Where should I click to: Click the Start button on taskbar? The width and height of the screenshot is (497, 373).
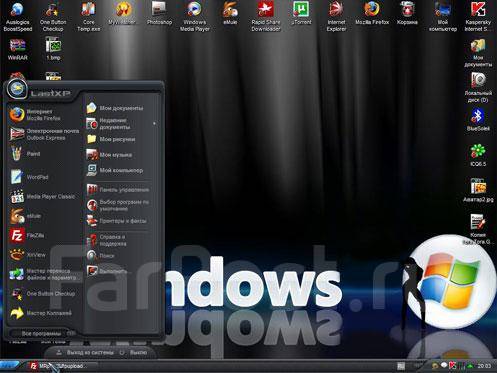pos(9,366)
